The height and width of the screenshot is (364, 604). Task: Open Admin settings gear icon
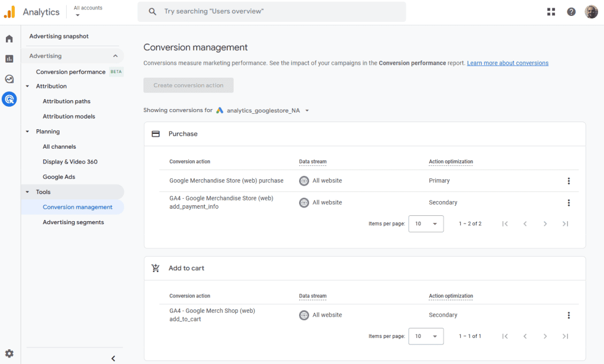click(9, 353)
